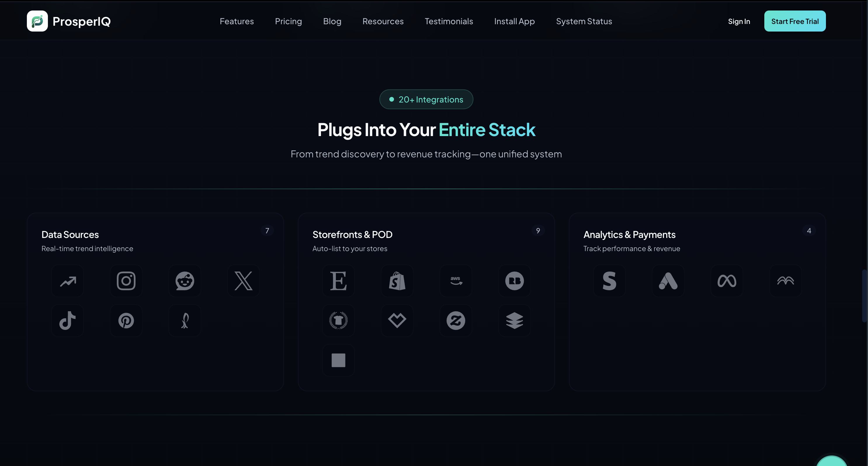The image size is (868, 466).
Task: Select the Pinterest icon
Action: [x=126, y=320]
